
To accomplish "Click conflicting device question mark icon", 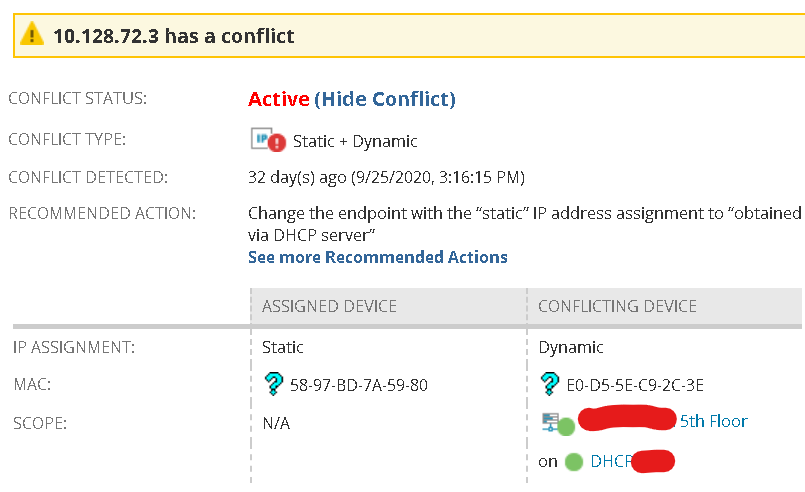I will click(549, 384).
